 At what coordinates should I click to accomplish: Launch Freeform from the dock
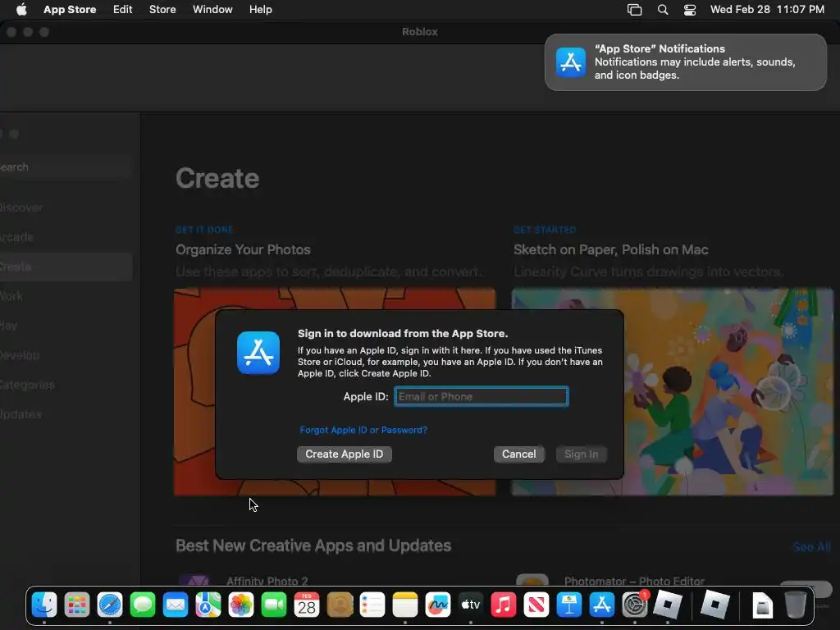coord(438,605)
